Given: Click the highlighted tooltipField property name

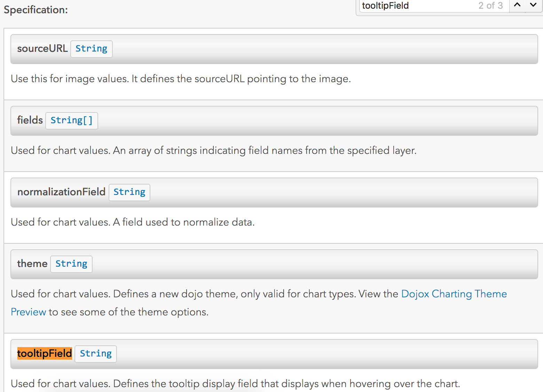Looking at the screenshot, I should tap(45, 353).
